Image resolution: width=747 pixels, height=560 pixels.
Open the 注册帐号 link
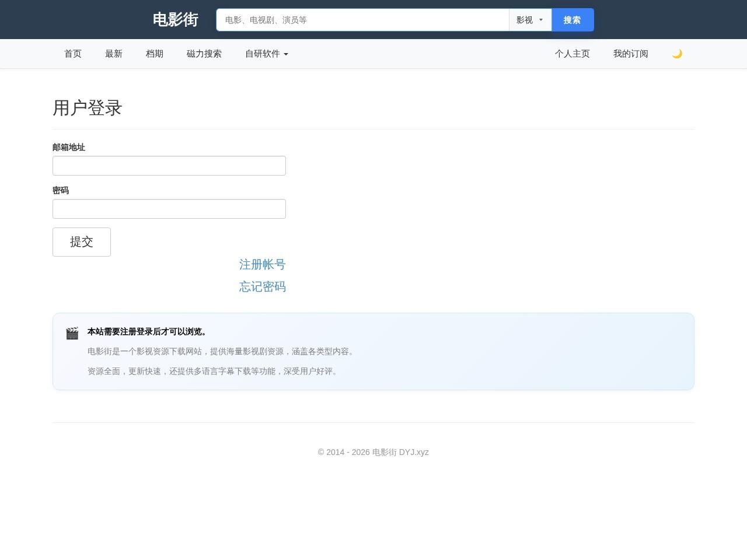click(x=263, y=265)
